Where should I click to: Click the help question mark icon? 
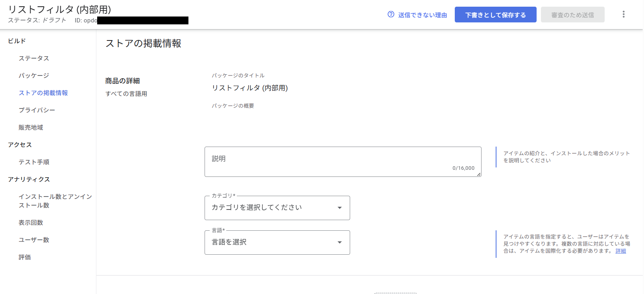click(391, 15)
